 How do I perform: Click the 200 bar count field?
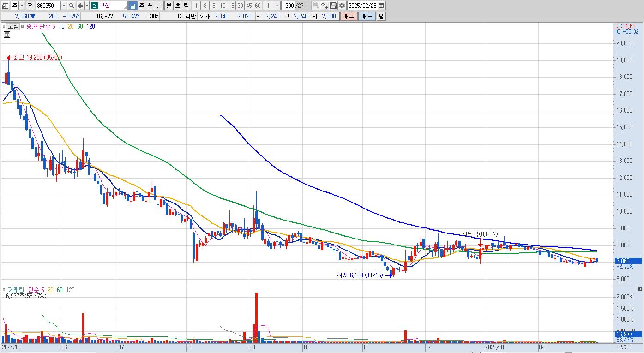pyautogui.click(x=289, y=6)
